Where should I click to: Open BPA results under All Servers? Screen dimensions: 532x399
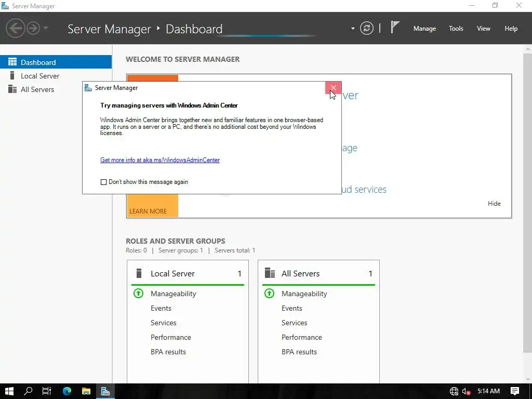(299, 352)
